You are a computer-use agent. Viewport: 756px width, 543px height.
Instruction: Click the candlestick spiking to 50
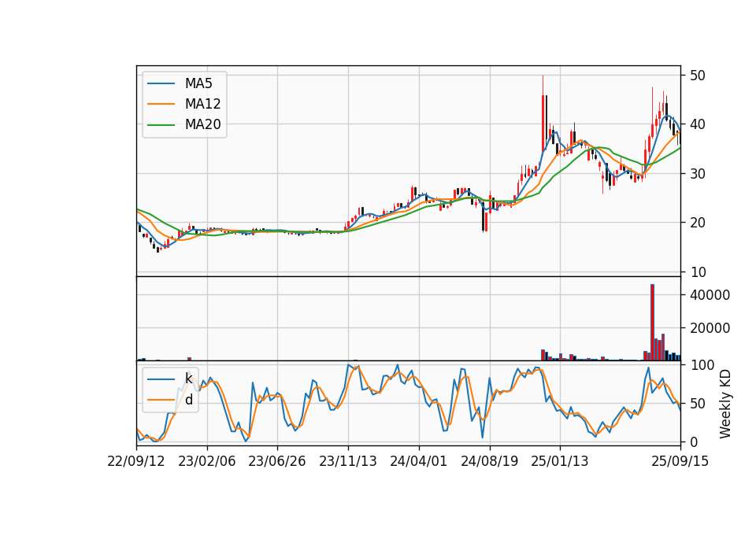[x=543, y=113]
